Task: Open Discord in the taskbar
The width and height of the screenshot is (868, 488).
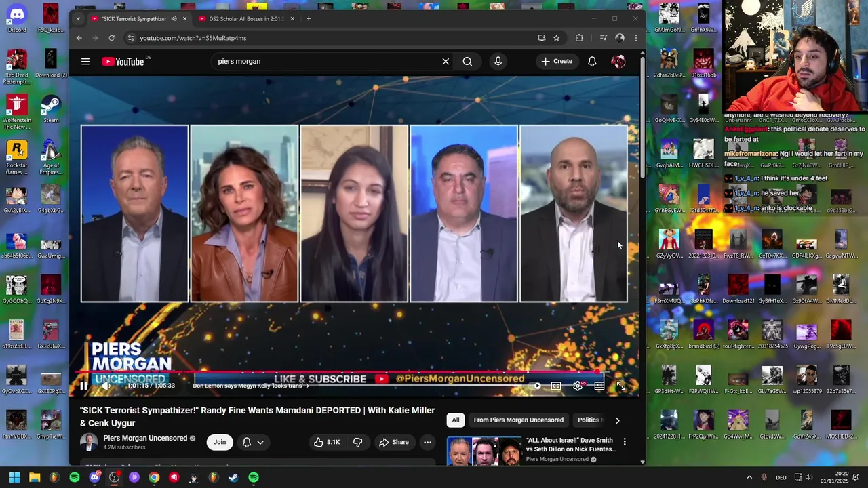Action: tap(94, 477)
